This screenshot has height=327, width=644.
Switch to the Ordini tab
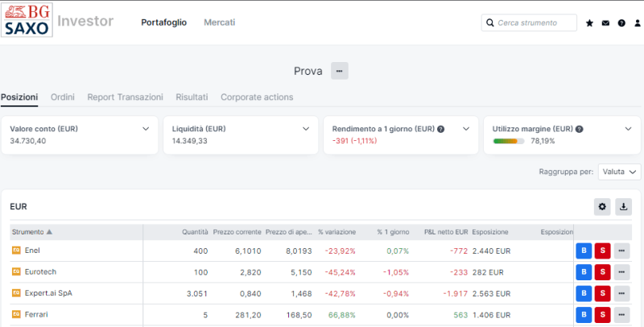[x=63, y=97]
